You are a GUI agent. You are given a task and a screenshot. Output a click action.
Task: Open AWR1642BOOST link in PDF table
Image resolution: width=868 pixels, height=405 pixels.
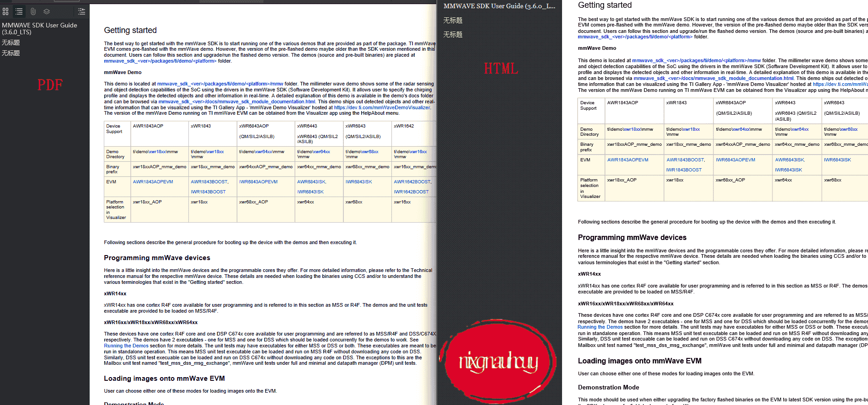(x=412, y=182)
